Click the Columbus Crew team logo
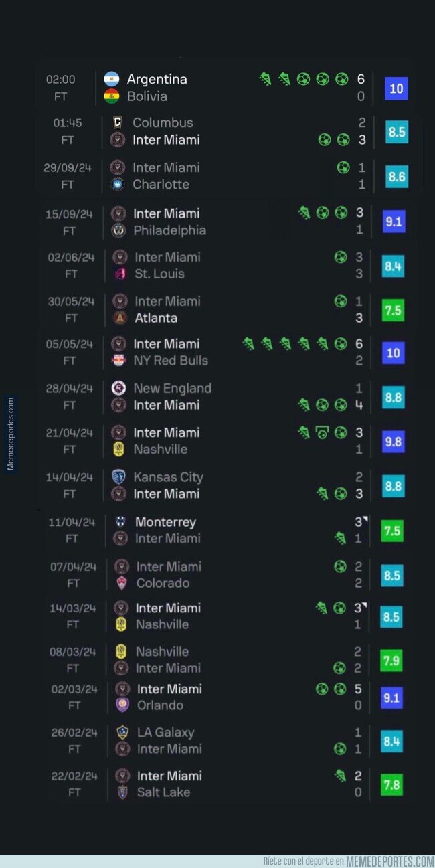 coord(118,122)
